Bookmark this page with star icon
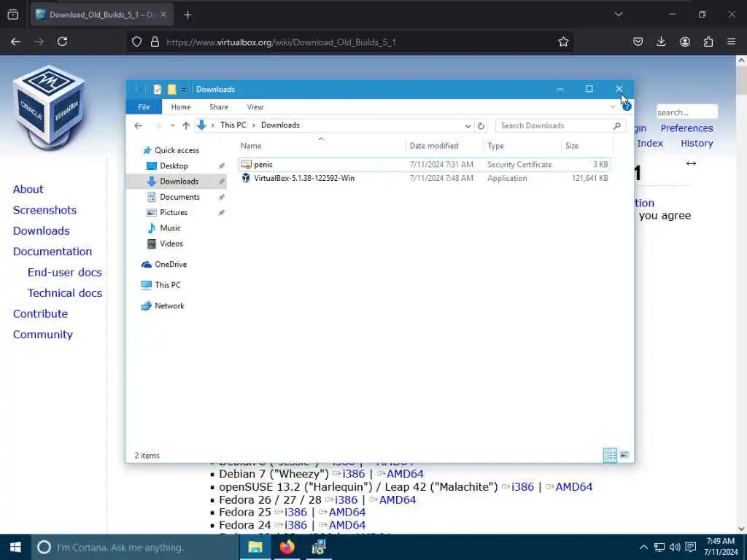Viewport: 747px width, 560px height. point(563,42)
